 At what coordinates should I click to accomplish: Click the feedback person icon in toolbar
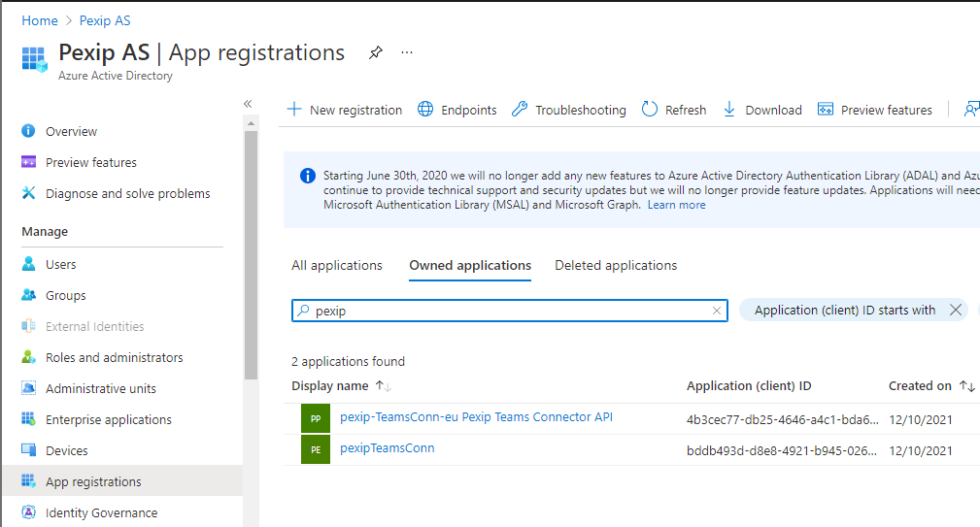(972, 110)
